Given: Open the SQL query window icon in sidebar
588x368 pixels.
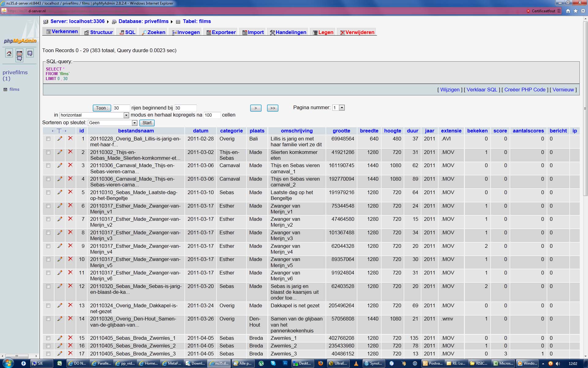Looking at the screenshot, I should (19, 54).
